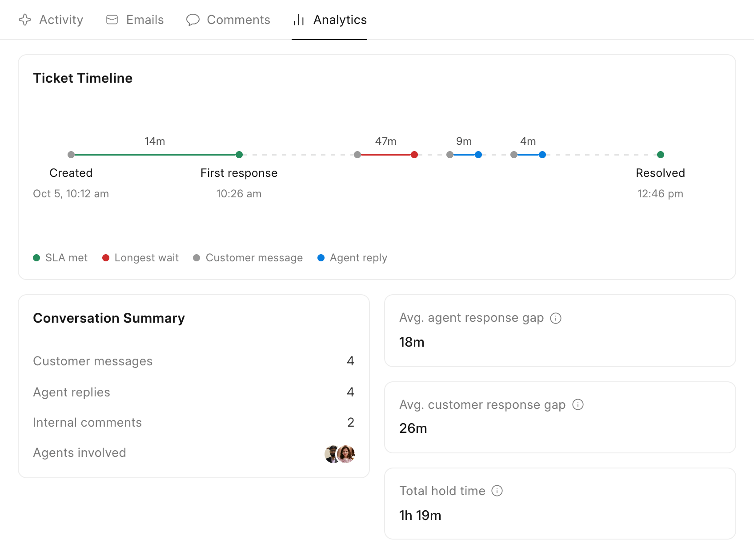Click the Created marker on the timeline
754x560 pixels.
click(x=71, y=155)
